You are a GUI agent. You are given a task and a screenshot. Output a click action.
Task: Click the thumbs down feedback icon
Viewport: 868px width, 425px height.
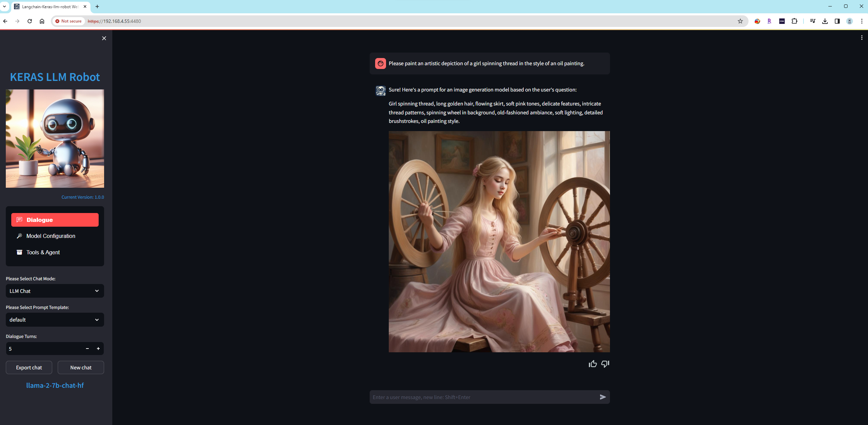click(605, 364)
